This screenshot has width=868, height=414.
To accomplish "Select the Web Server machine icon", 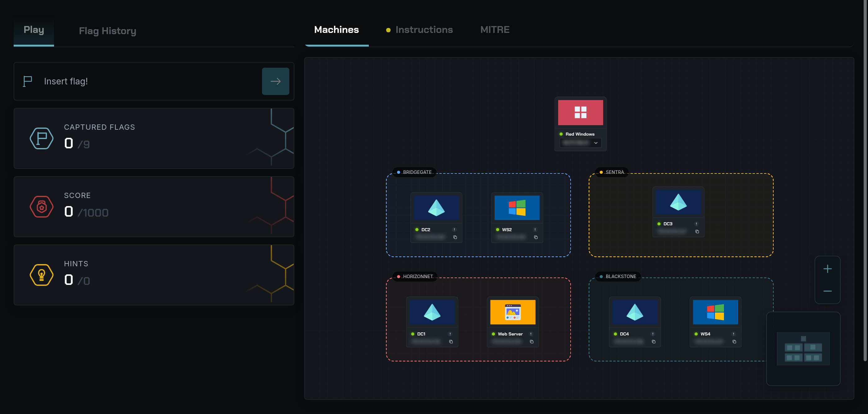I will [x=513, y=312].
